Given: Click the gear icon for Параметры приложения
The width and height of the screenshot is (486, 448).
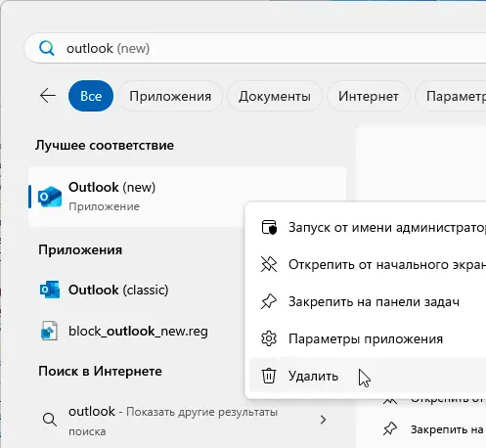Looking at the screenshot, I should coord(269,338).
